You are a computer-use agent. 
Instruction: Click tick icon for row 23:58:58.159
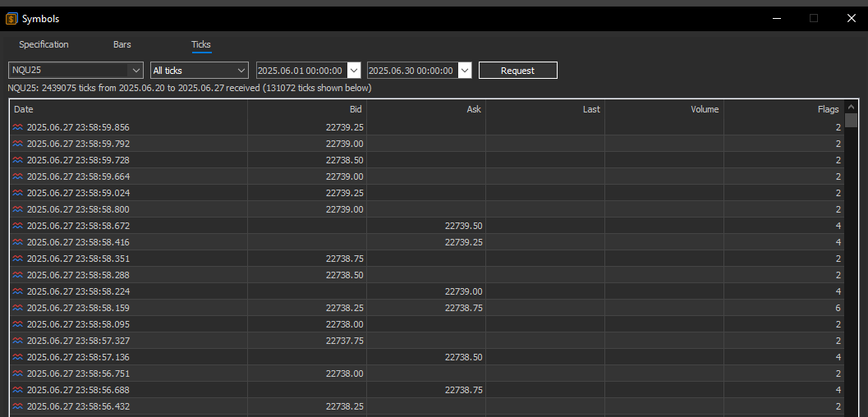point(18,308)
